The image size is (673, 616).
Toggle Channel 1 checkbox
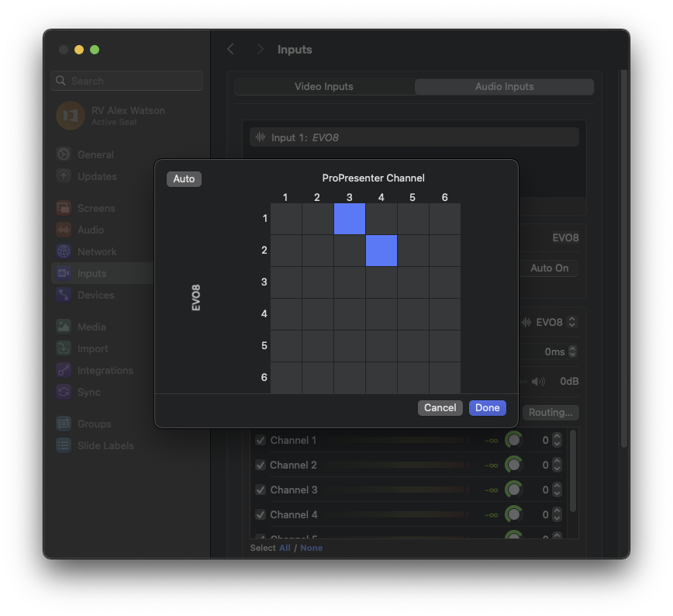coord(260,441)
